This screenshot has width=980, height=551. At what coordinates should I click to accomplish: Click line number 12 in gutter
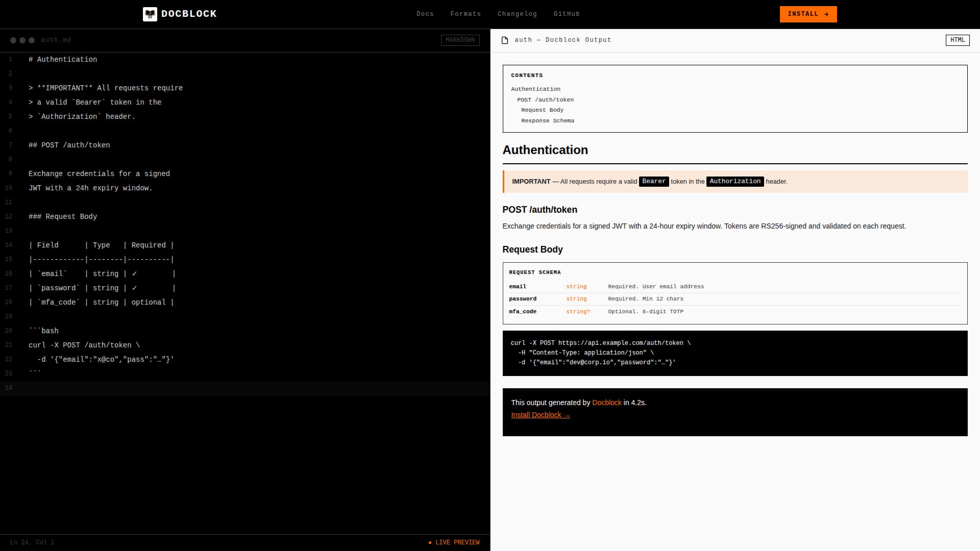9,216
